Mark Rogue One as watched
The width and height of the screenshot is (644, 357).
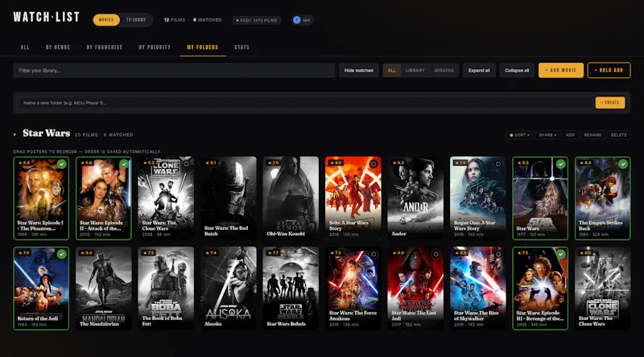click(x=498, y=164)
